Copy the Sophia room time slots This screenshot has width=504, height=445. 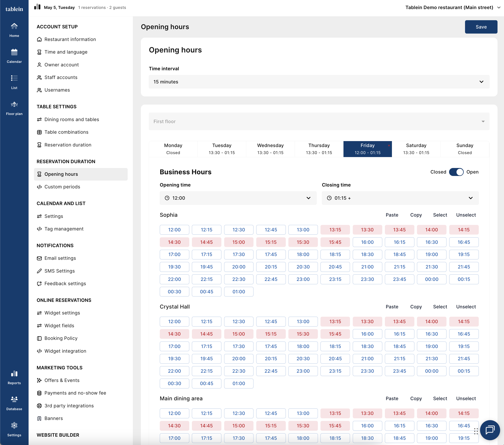(x=416, y=215)
